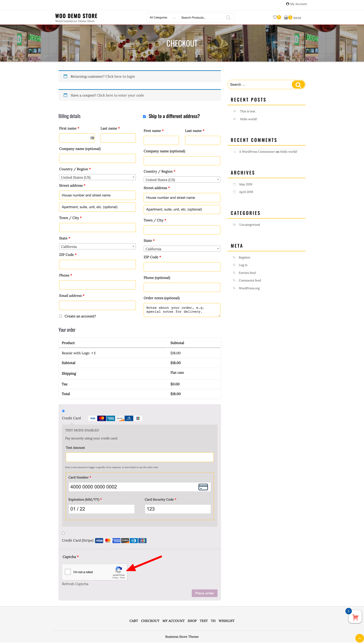
Task: Focus the billing Email address field
Action: [x=97, y=305]
